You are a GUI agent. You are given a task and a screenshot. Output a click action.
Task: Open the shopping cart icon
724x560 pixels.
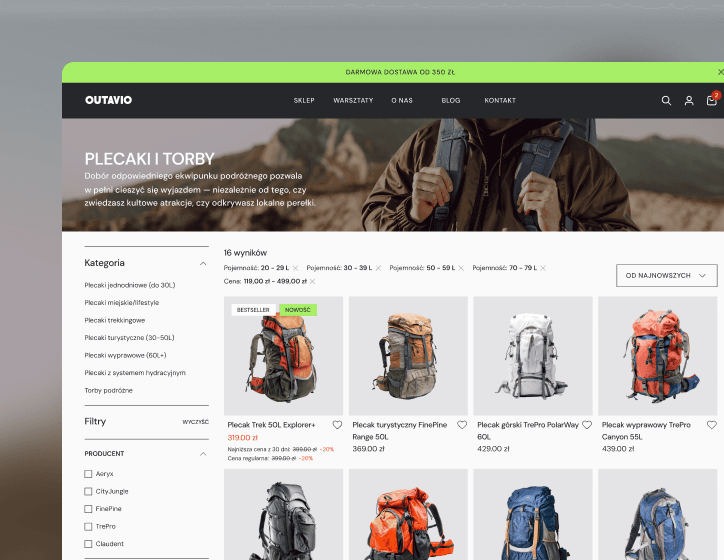click(711, 100)
